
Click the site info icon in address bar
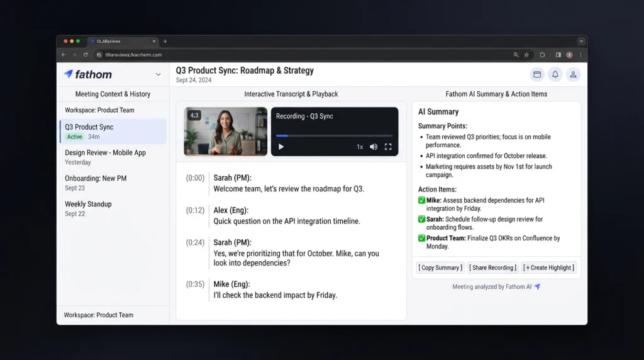(x=99, y=55)
